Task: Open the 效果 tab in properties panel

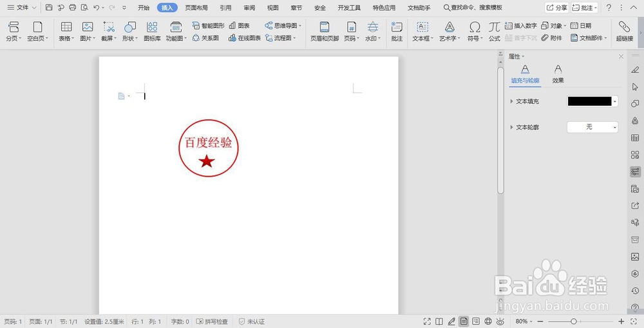Action: tap(558, 74)
